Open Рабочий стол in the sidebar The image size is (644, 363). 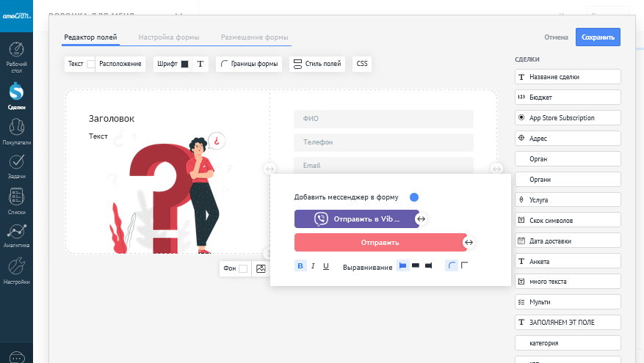click(x=16, y=58)
